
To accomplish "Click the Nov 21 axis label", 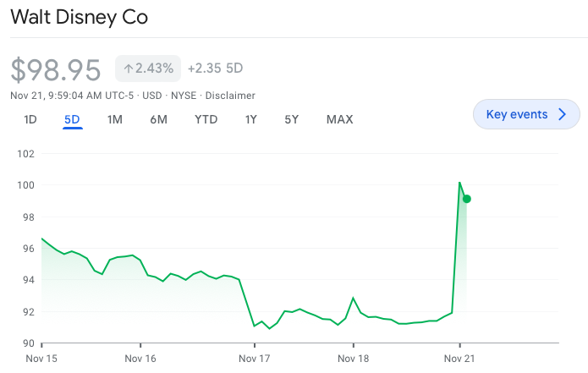I will pyautogui.click(x=459, y=359).
